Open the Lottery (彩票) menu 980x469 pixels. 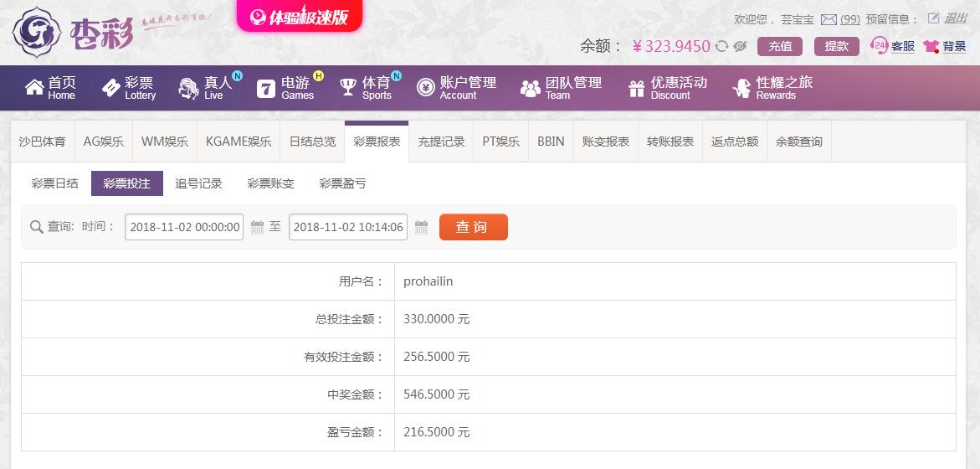[129, 88]
